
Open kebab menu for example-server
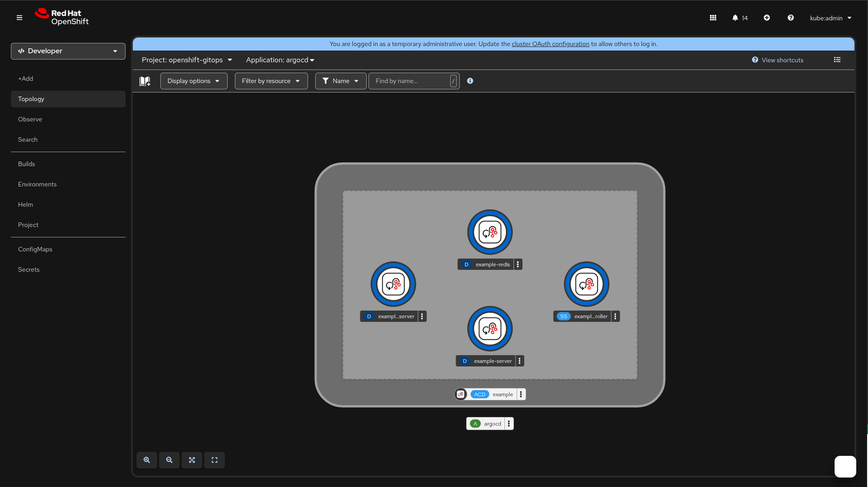click(520, 361)
